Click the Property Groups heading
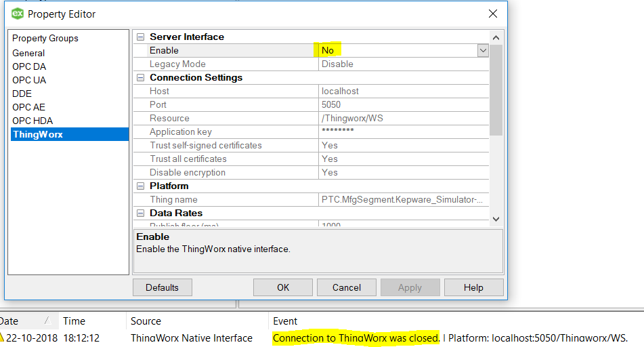 click(x=45, y=38)
